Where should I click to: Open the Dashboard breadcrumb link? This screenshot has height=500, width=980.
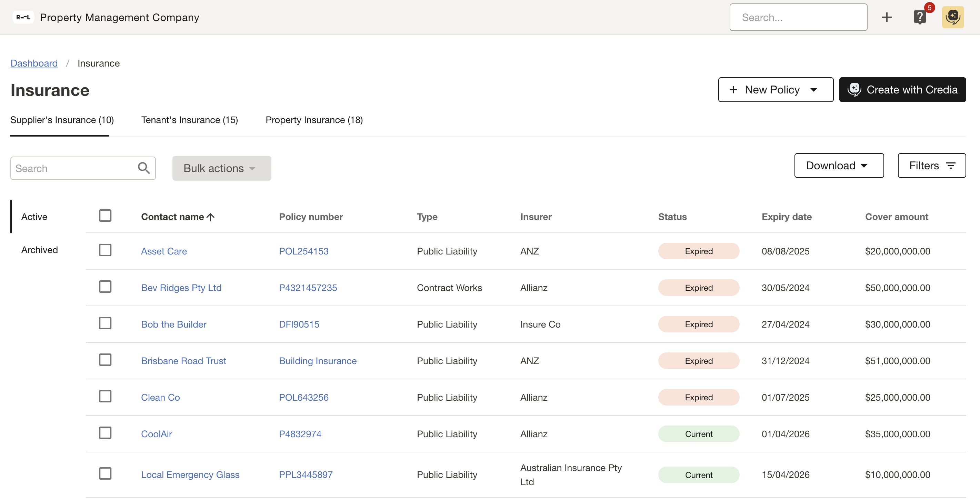click(x=34, y=63)
